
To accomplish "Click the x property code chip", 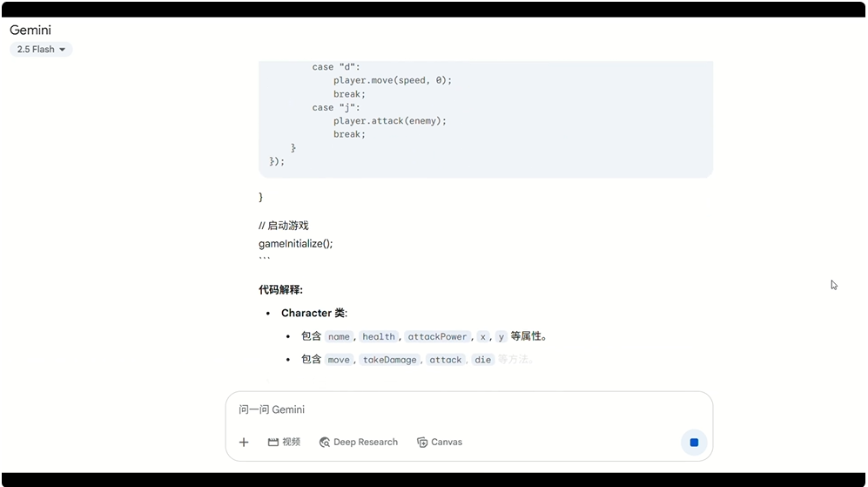I will [482, 336].
